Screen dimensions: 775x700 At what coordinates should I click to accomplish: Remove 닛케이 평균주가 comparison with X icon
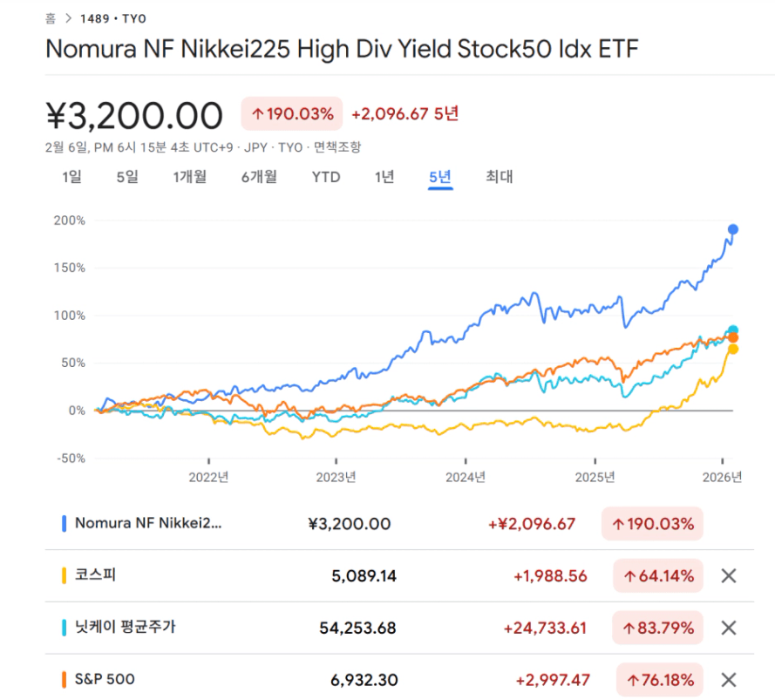coord(729,628)
